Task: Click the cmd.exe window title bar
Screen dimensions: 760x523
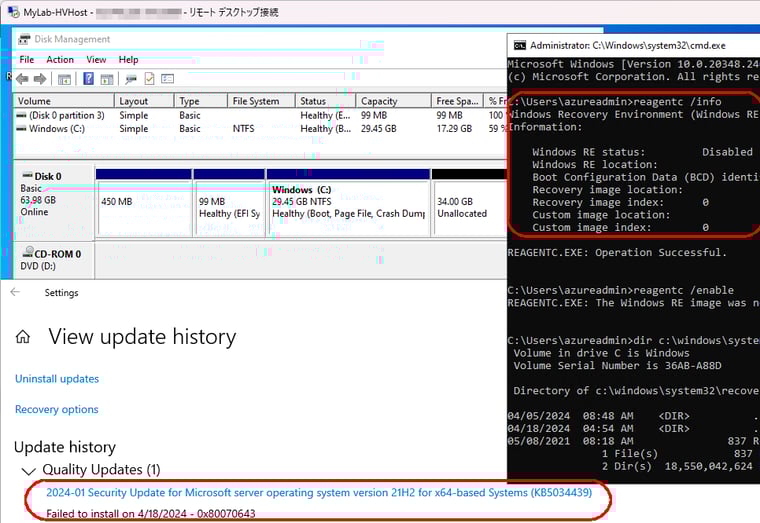Action: (x=633, y=46)
